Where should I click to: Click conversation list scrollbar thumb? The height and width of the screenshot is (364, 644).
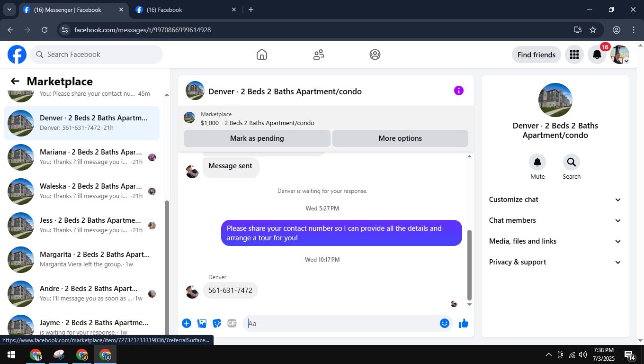click(x=167, y=268)
